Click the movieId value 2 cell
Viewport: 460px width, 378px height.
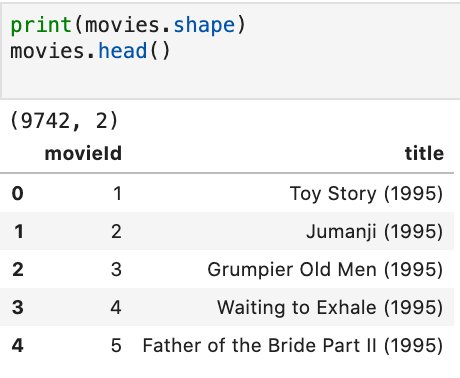coord(116,232)
